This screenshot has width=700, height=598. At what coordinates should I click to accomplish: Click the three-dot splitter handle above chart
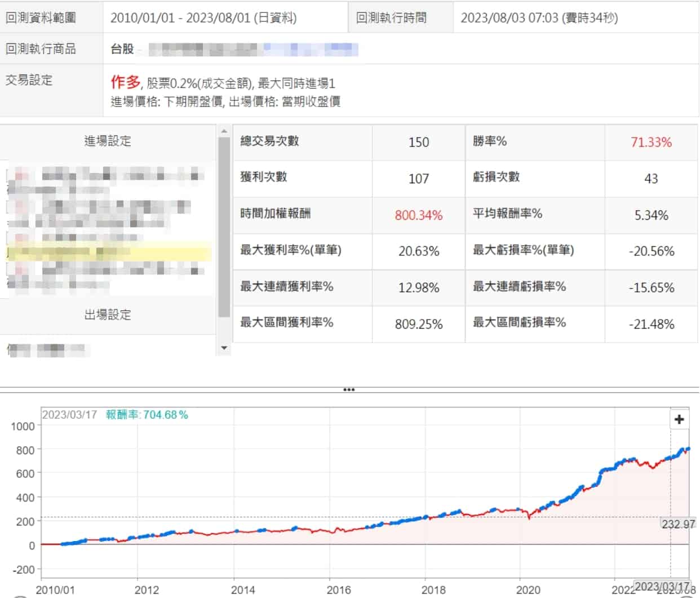pyautogui.click(x=349, y=389)
